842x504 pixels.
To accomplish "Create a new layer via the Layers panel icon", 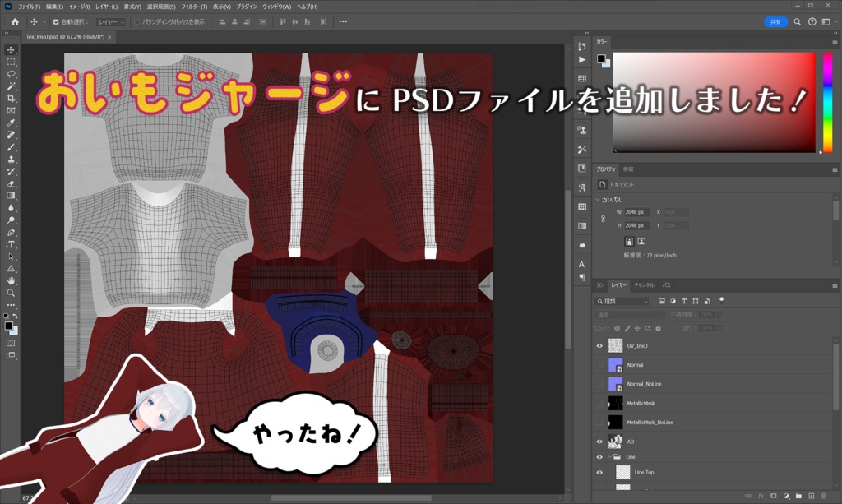I will pyautogui.click(x=811, y=496).
